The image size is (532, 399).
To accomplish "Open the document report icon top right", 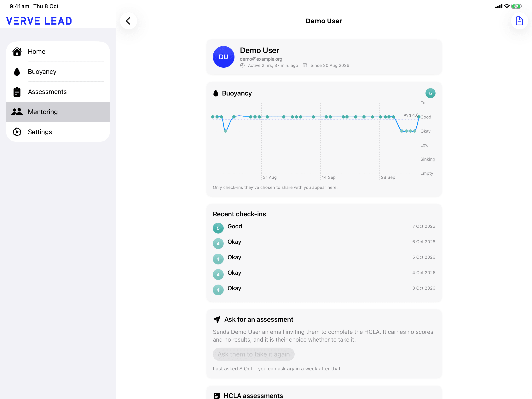I will click(519, 21).
